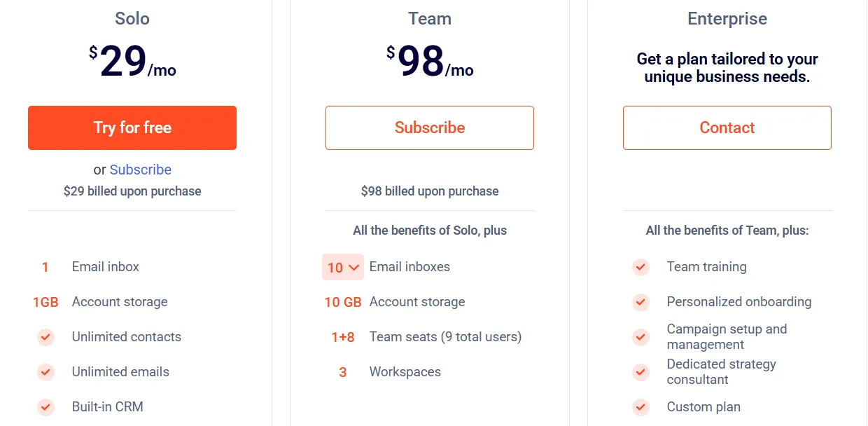Click the Solo plan heading

click(x=132, y=19)
